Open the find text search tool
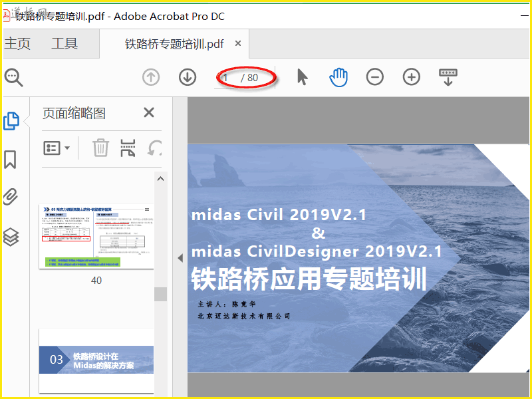Viewport: 532px width, 399px height. (13, 78)
